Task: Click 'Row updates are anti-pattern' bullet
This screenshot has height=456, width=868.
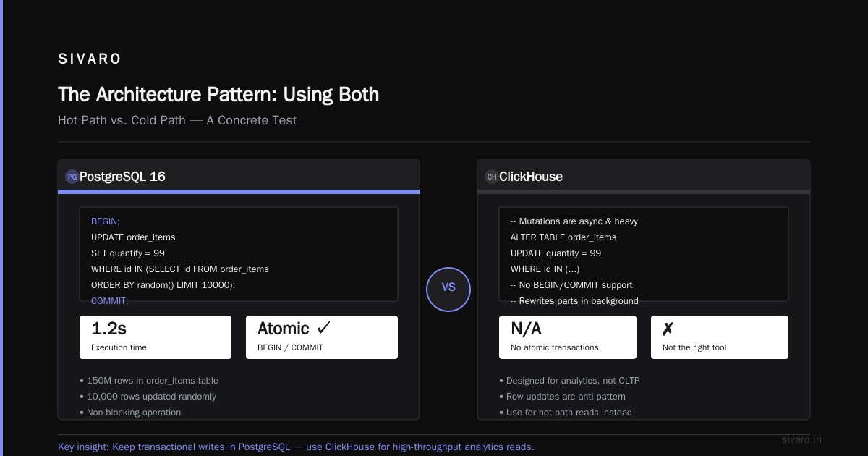Action: [562, 396]
